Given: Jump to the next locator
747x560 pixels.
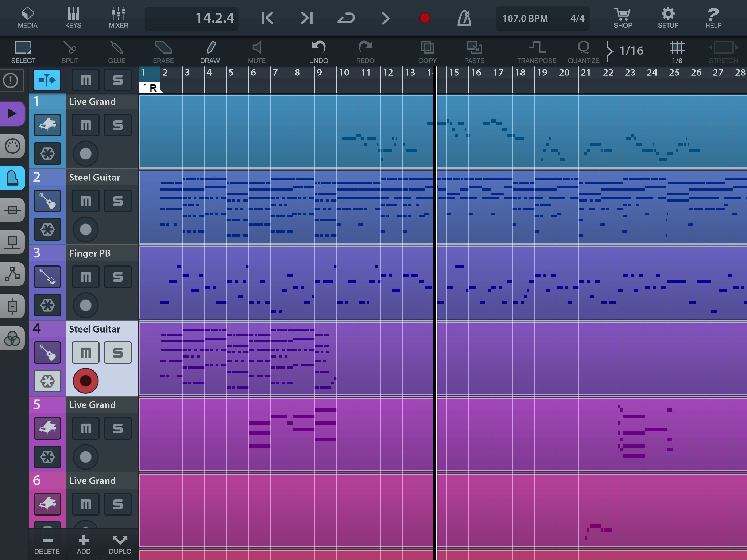Looking at the screenshot, I should pyautogui.click(x=306, y=18).
